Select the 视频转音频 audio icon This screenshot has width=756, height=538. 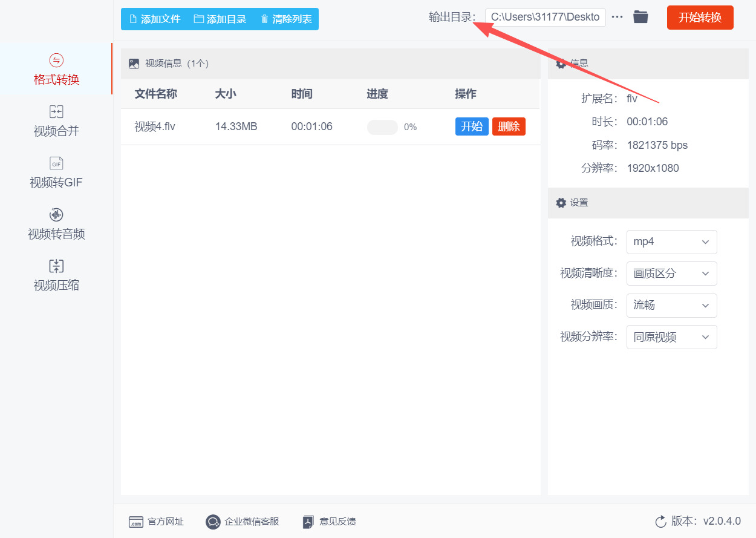click(56, 215)
